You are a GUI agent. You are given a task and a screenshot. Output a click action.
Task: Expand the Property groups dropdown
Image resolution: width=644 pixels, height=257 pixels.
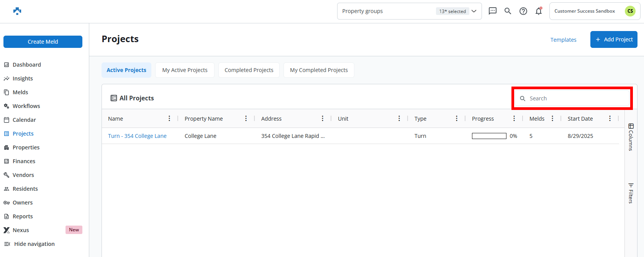474,11
